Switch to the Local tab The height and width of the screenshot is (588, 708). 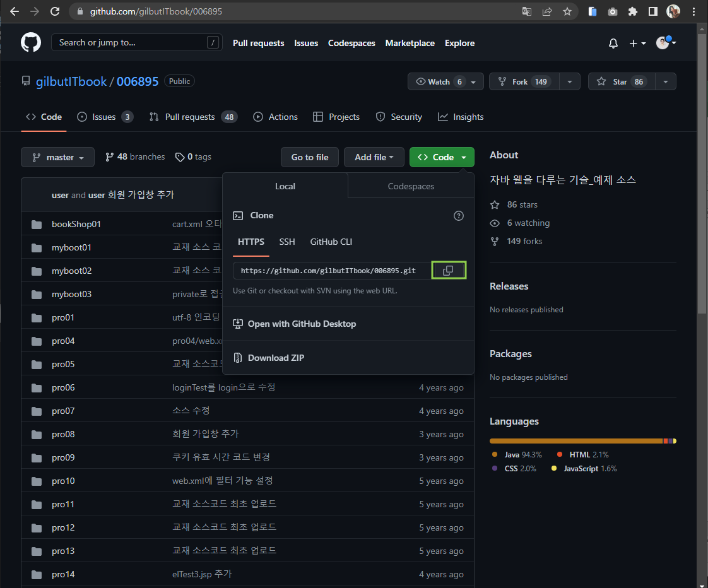point(285,186)
